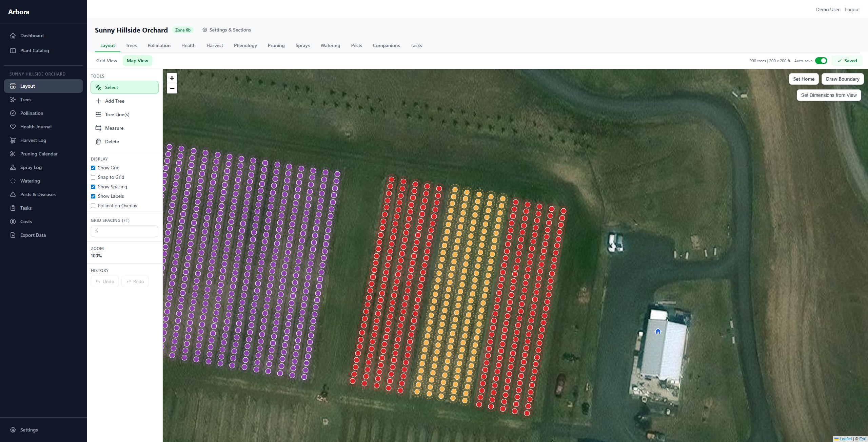Image resolution: width=868 pixels, height=442 pixels.
Task: Open the Measure tool
Action: [x=114, y=128]
